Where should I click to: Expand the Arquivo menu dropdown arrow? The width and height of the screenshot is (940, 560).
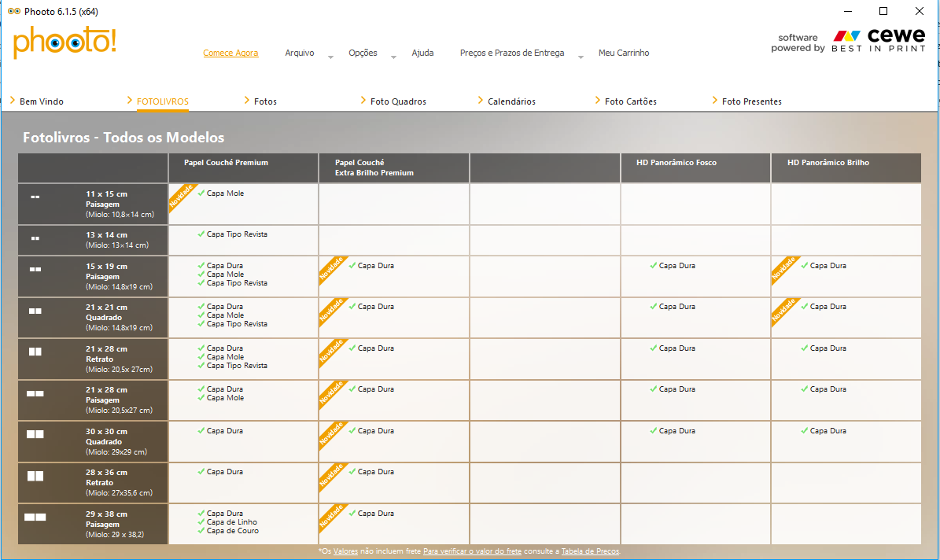point(330,57)
